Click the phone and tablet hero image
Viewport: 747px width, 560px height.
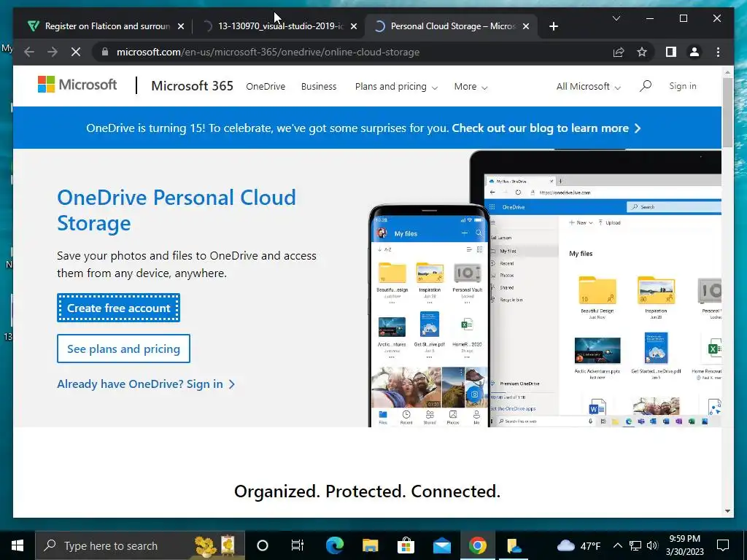(x=545, y=288)
